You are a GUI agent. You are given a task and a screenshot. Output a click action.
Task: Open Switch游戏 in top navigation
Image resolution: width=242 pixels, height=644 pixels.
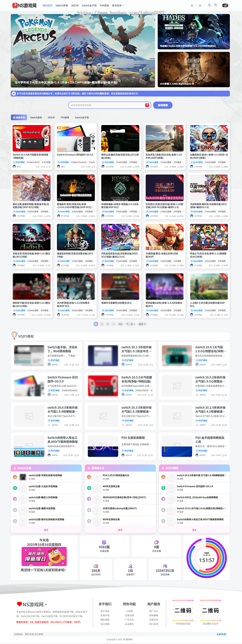point(62,5)
